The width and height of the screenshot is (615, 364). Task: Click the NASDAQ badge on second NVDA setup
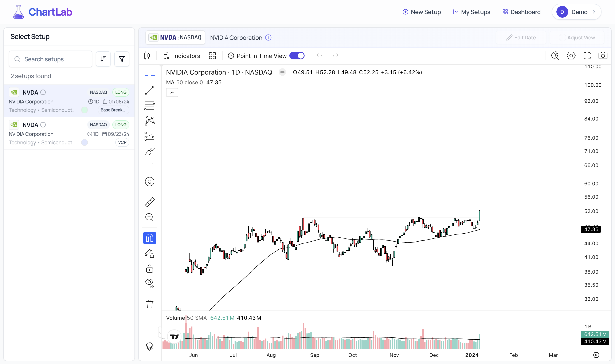point(98,125)
